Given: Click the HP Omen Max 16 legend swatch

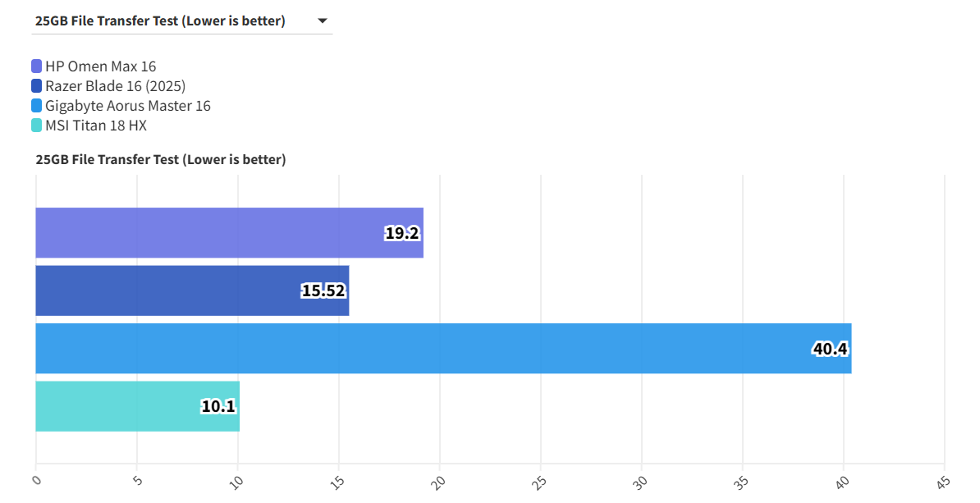Looking at the screenshot, I should [x=37, y=66].
